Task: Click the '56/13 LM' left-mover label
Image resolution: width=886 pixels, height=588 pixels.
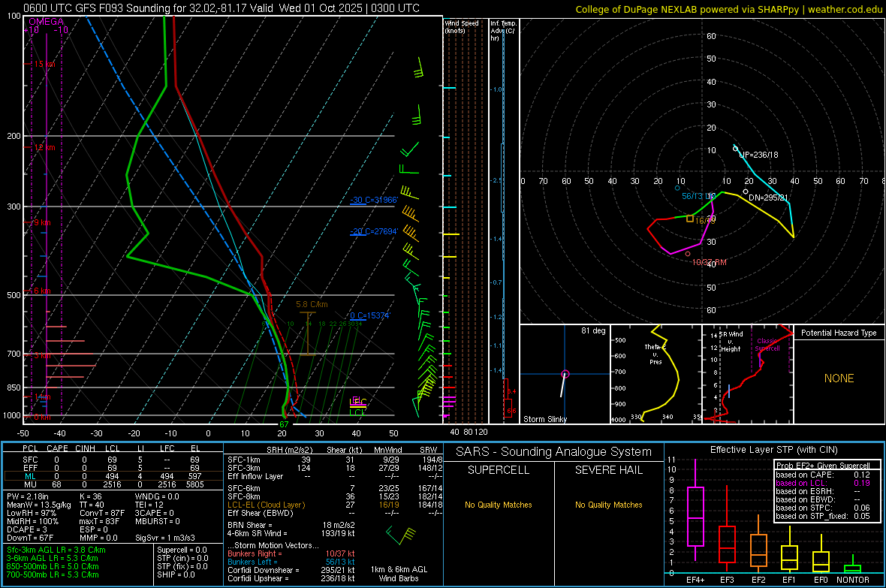Action: click(698, 195)
